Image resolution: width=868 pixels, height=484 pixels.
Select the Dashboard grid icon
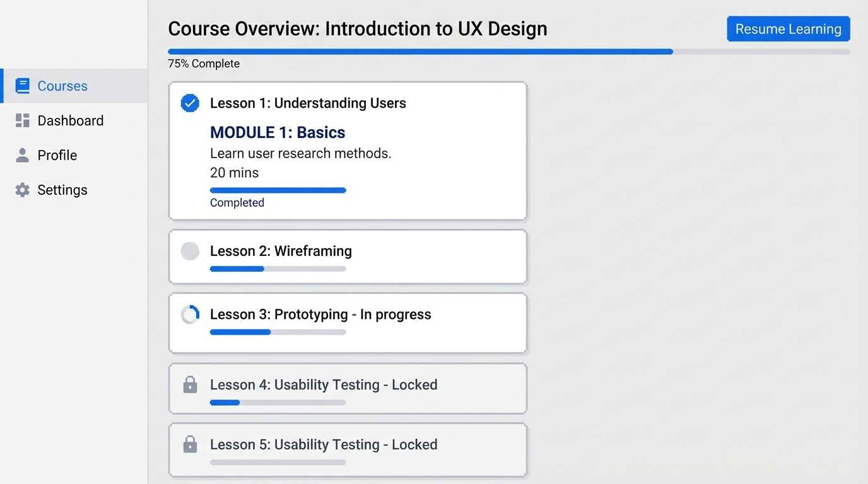[21, 120]
